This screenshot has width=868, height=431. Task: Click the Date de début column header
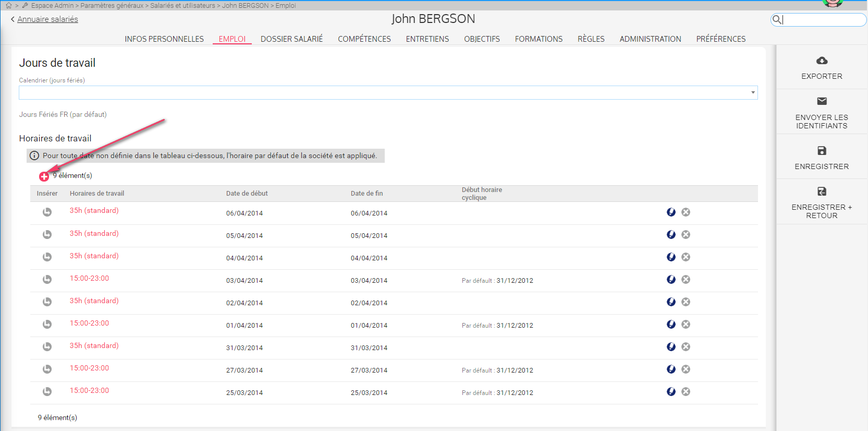pos(247,194)
